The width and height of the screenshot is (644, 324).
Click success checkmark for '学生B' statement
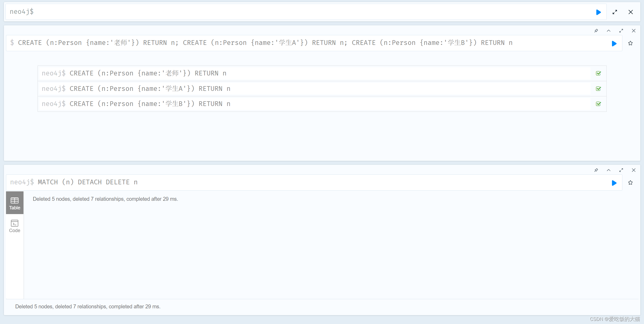(x=598, y=104)
